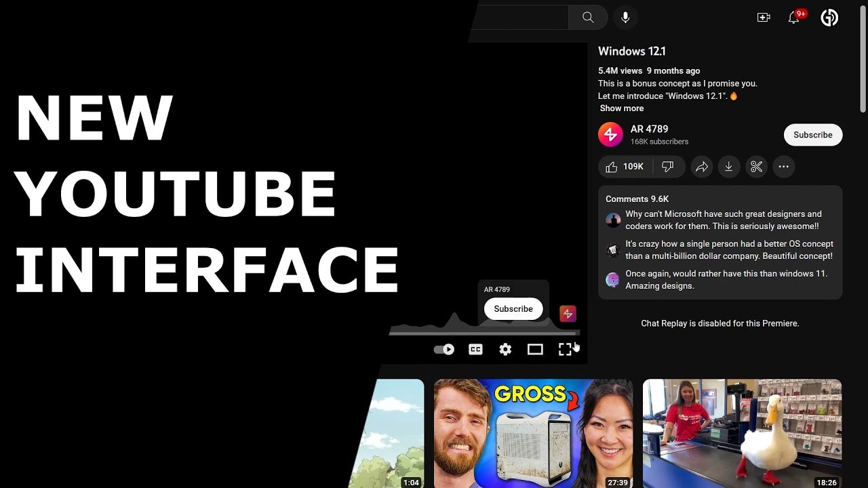Click inside the search input field

coord(519,18)
